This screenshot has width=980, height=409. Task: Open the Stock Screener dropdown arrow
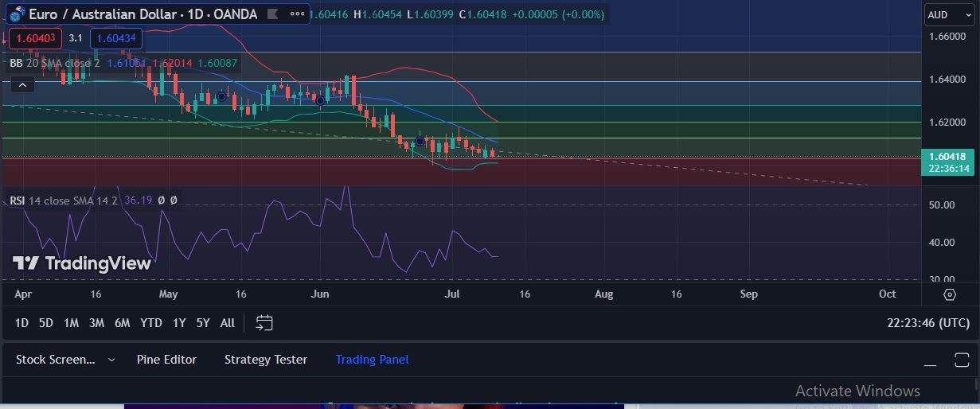click(111, 360)
